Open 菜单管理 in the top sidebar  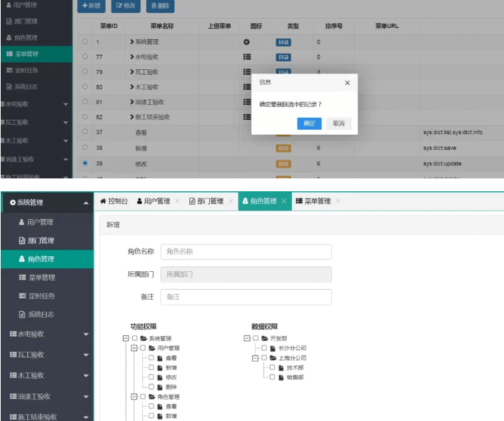coord(36,54)
